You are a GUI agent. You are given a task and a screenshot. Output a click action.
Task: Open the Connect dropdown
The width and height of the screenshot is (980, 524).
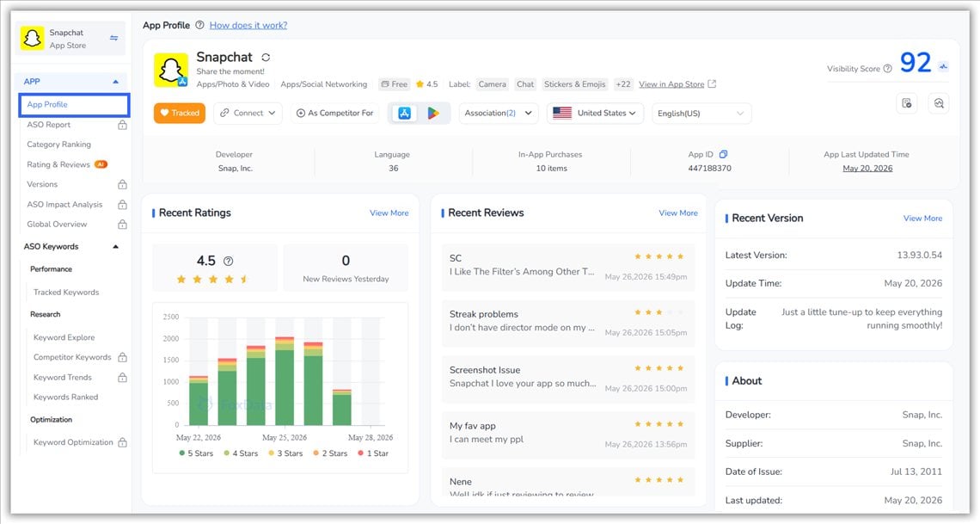248,114
